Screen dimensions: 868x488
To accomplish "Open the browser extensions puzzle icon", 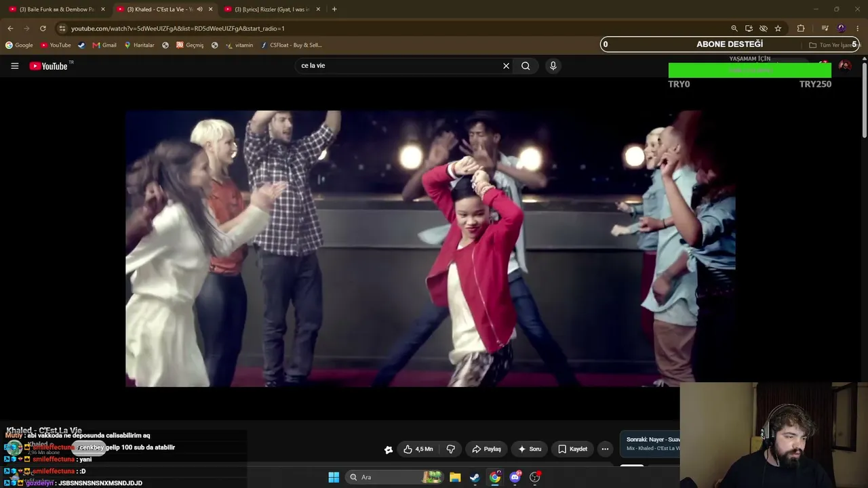I will point(801,28).
